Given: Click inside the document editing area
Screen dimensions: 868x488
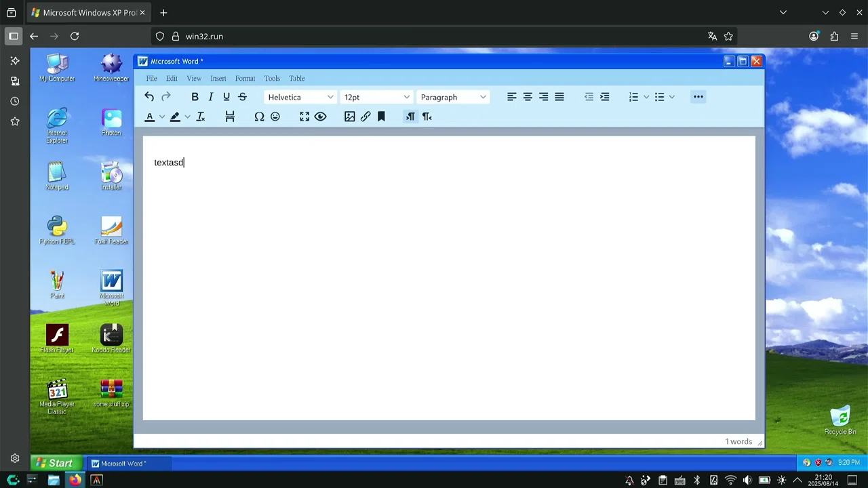Looking at the screenshot, I should point(449,279).
